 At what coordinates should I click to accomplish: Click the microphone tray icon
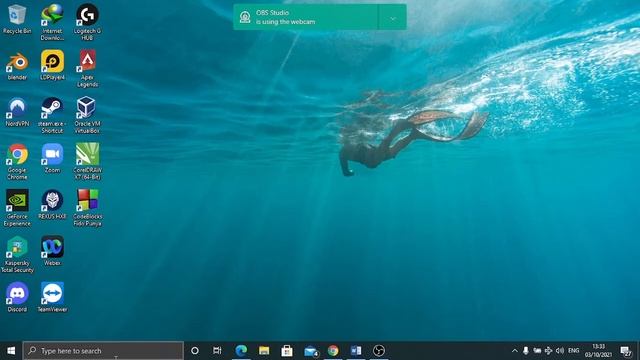click(x=526, y=351)
